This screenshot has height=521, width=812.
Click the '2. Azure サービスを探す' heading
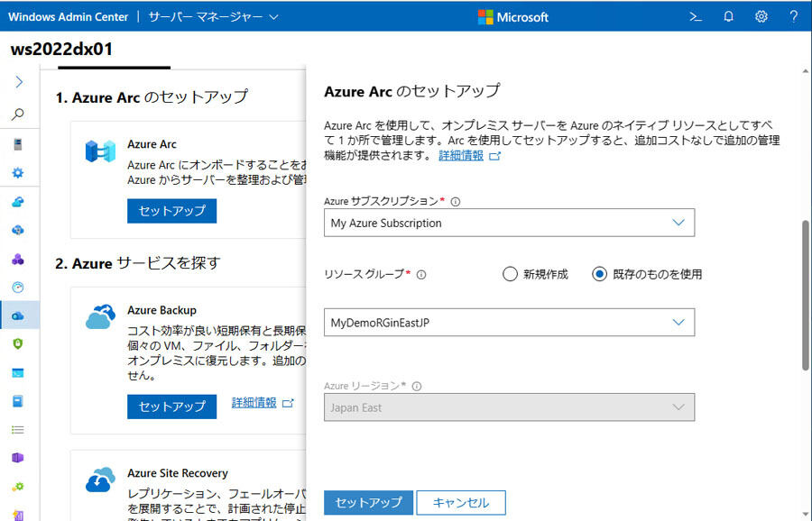point(138,263)
